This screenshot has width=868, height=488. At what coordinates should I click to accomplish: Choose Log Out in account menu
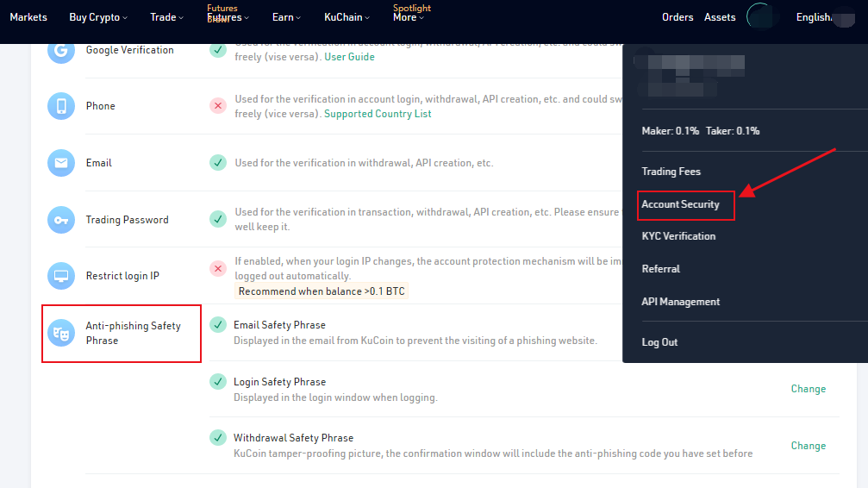[660, 342]
